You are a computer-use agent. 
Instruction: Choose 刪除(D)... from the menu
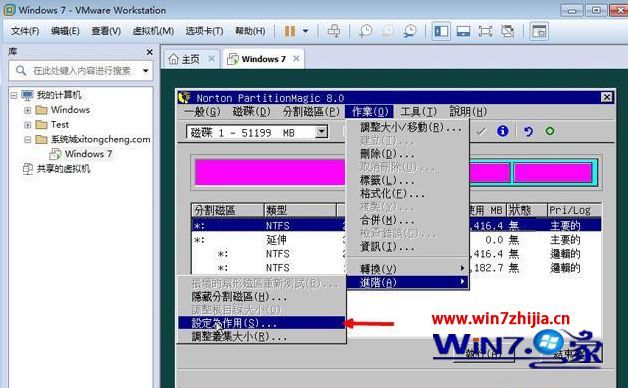407,154
